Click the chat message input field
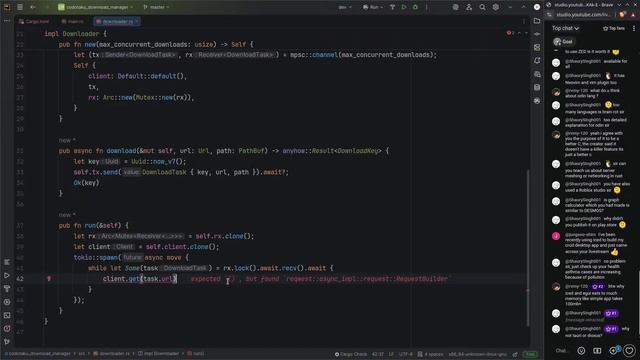 (x=562, y=350)
